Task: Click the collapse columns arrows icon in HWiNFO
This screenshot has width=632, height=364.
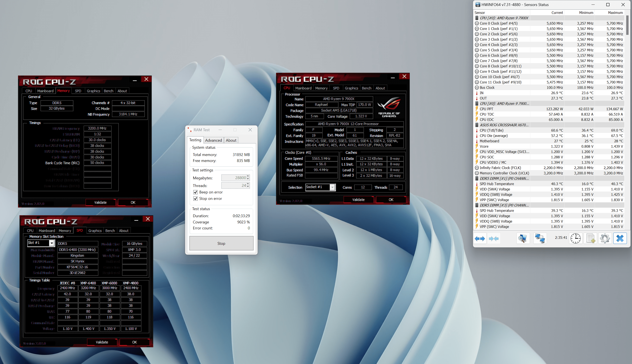Action: point(494,239)
